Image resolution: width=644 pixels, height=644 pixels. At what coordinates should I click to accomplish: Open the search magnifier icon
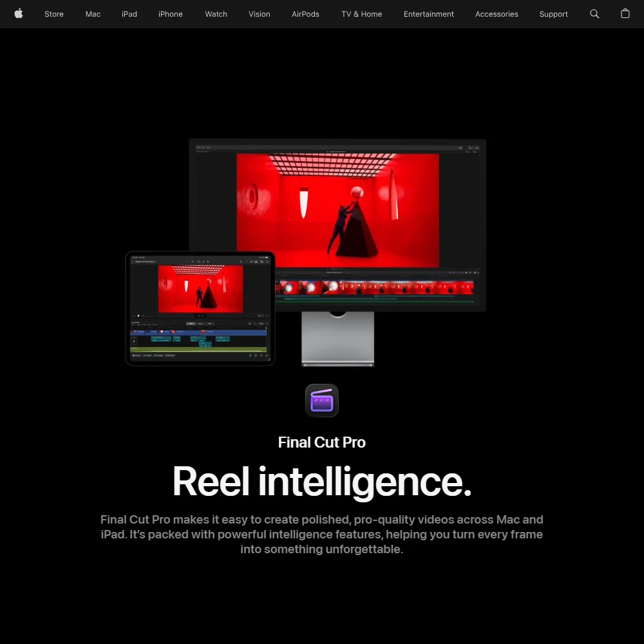[x=594, y=14]
